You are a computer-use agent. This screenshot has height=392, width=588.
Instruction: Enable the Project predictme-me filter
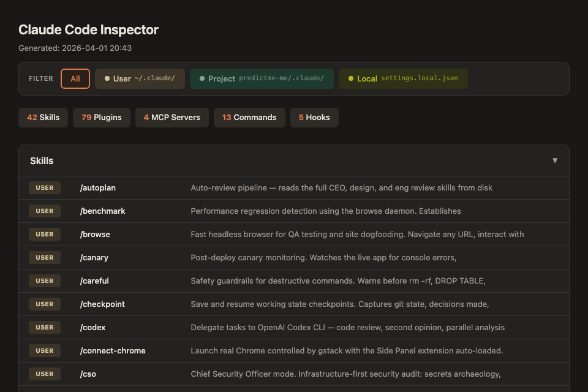pos(262,78)
